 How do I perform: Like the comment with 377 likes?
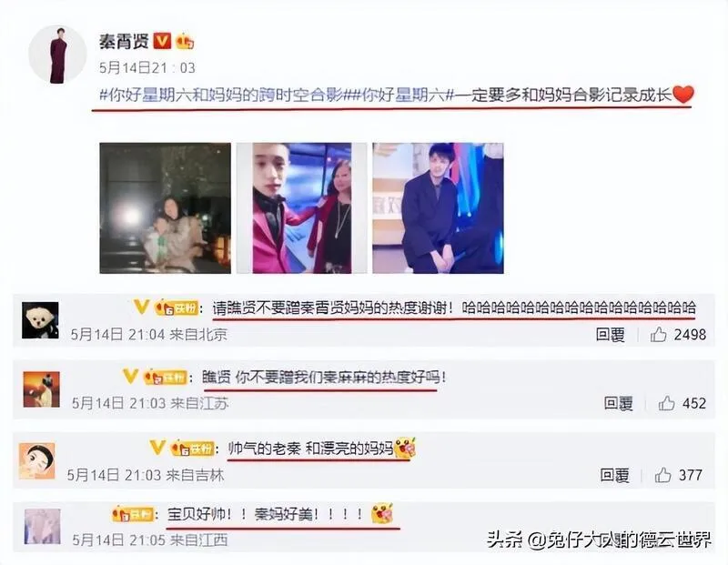(662, 475)
